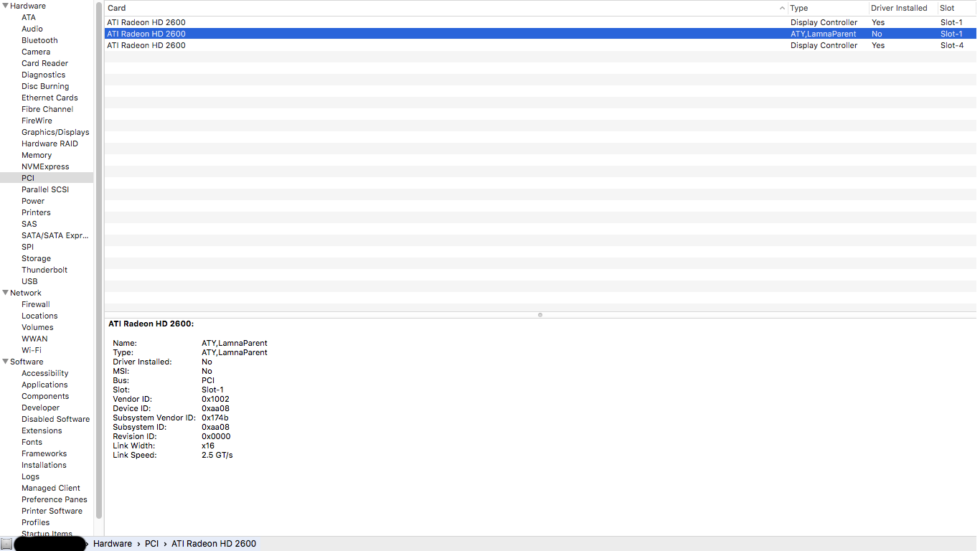Viewport: 980px width, 551px height.
Task: Open Disabled Software category
Action: point(55,419)
